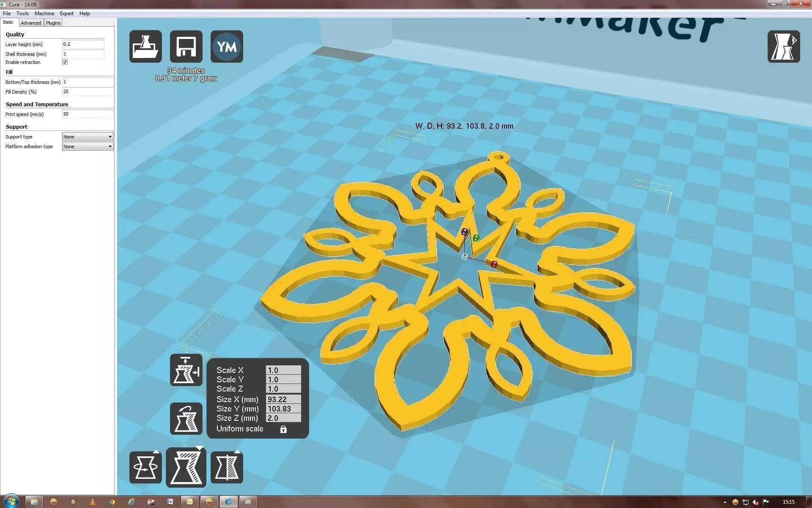Open the Machine menu
Viewport: 812px width, 508px height.
[x=44, y=14]
